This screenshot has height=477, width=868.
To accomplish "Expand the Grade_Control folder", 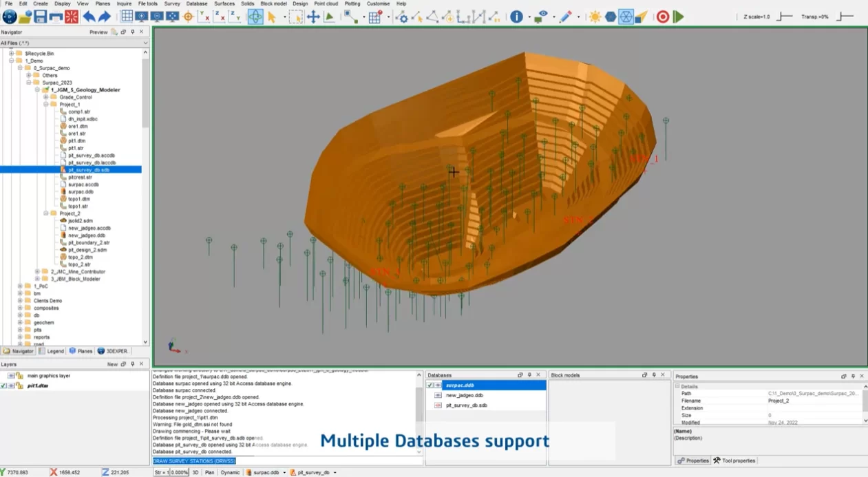I will point(45,97).
